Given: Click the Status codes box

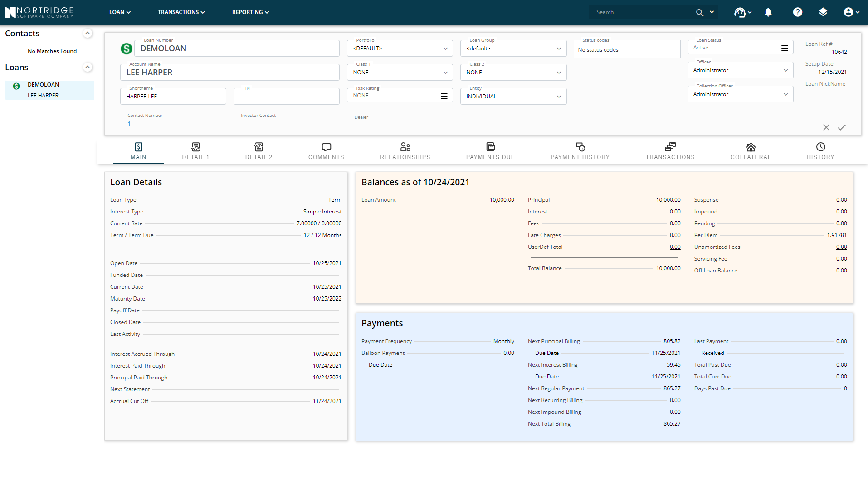Looking at the screenshot, I should coord(627,49).
